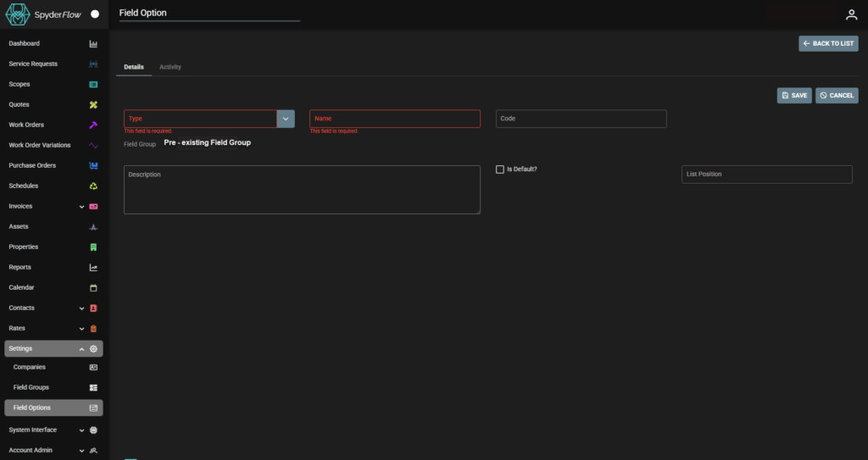Image resolution: width=868 pixels, height=460 pixels.
Task: Click the Dashboard chart icon in sidebar
Action: point(93,44)
